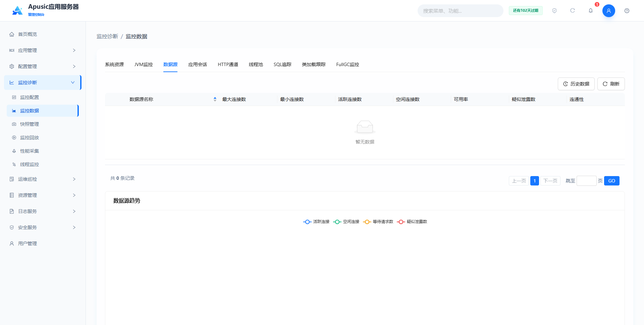This screenshot has width=644, height=325.
Task: Open the shield security icon in header
Action: click(554, 11)
